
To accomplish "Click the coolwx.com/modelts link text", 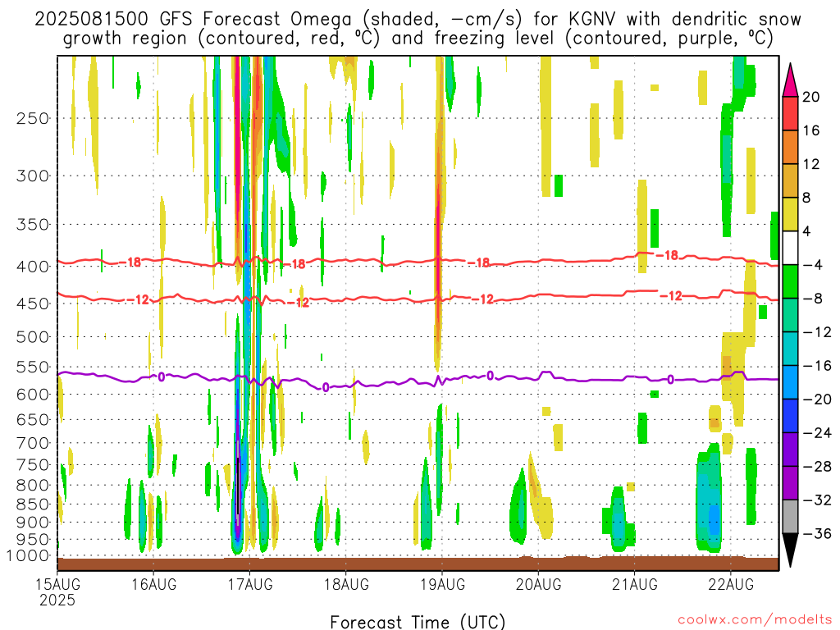I will click(x=754, y=620).
